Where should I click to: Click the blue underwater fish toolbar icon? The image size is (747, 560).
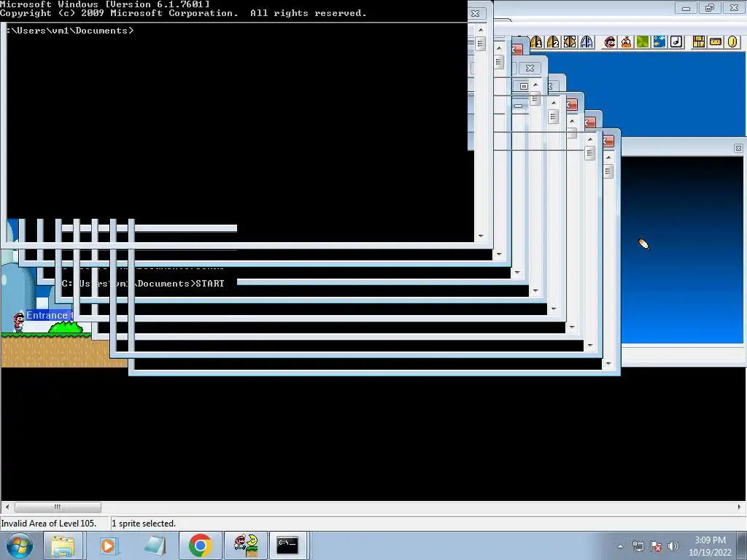pos(659,42)
